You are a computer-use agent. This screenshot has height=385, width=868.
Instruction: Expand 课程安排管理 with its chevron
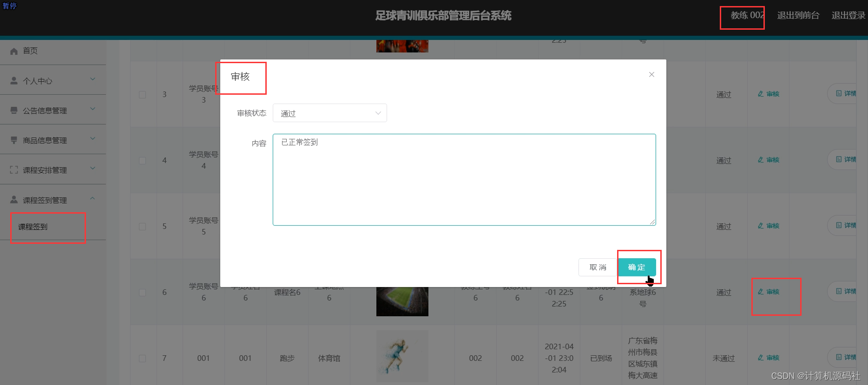click(x=93, y=168)
